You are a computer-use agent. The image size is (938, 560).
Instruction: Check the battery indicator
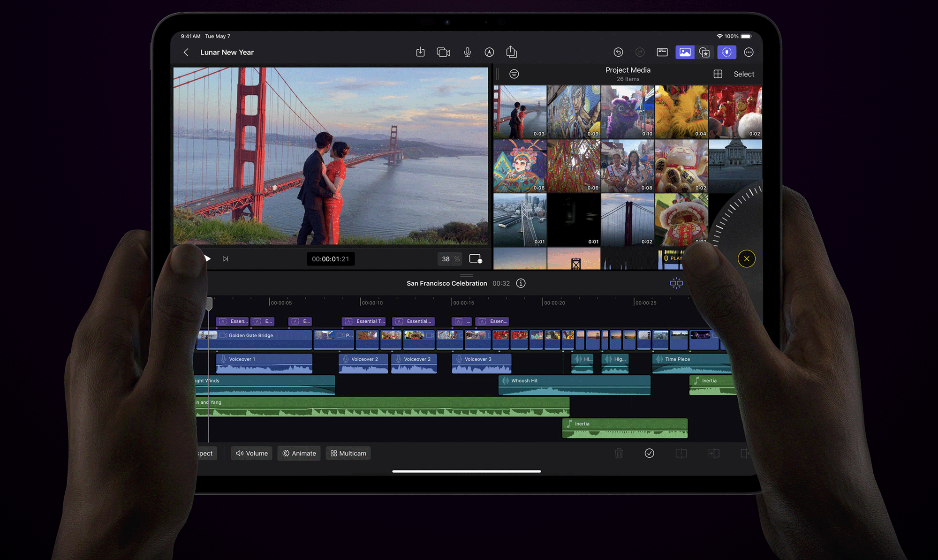point(746,36)
